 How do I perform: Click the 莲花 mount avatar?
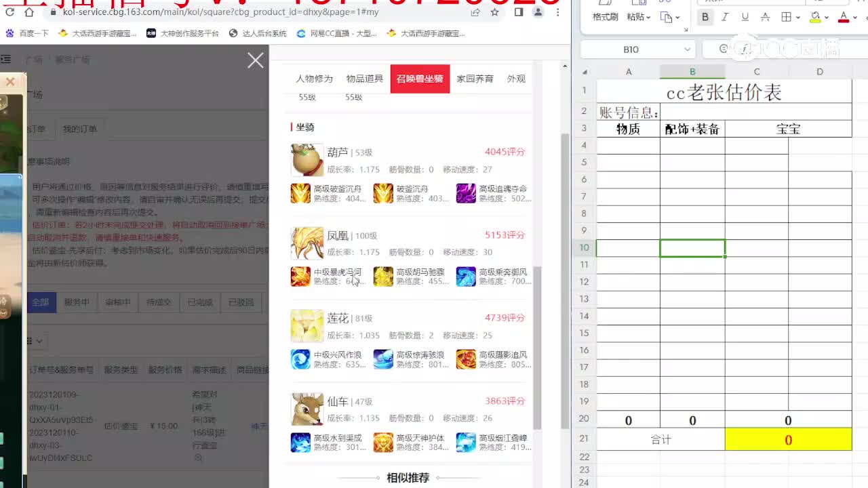coord(307,326)
